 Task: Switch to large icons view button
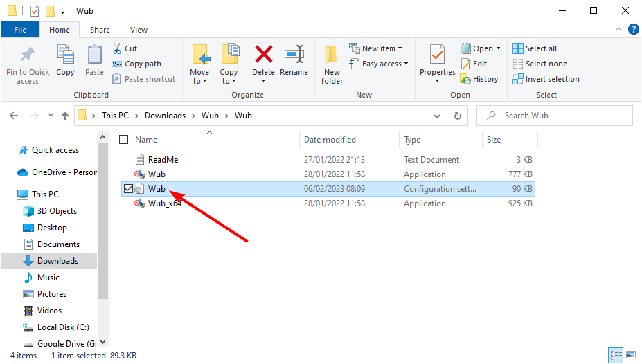pyautogui.click(x=631, y=355)
